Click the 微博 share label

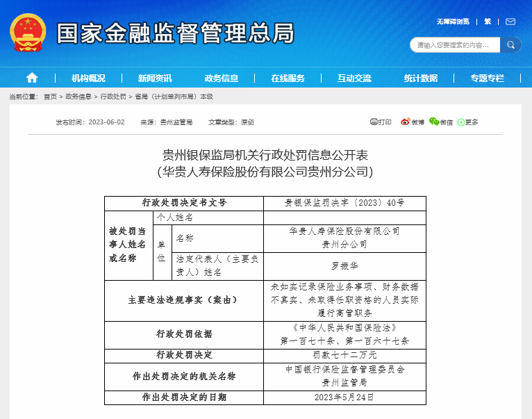tap(417, 122)
